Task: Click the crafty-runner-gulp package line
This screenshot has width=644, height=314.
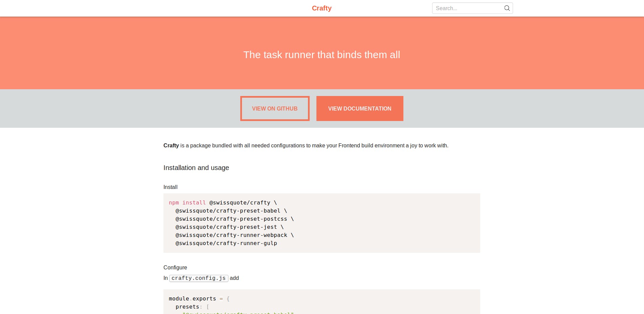Action: click(x=226, y=243)
